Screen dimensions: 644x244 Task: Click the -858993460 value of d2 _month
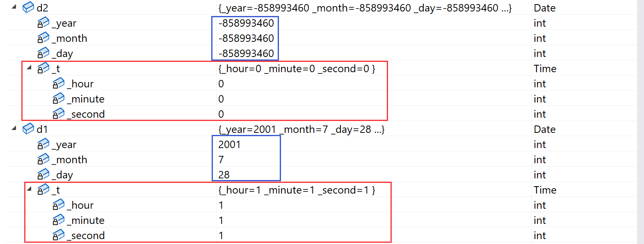point(246,38)
